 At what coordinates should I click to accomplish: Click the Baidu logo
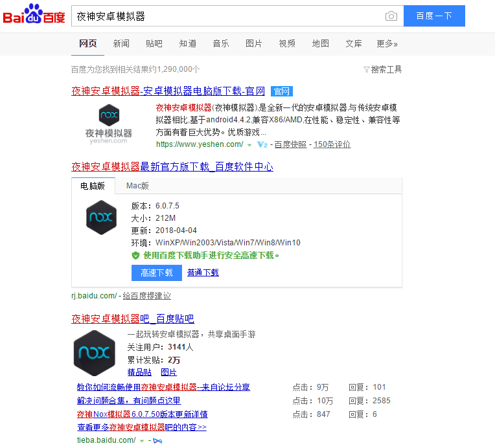pyautogui.click(x=34, y=14)
